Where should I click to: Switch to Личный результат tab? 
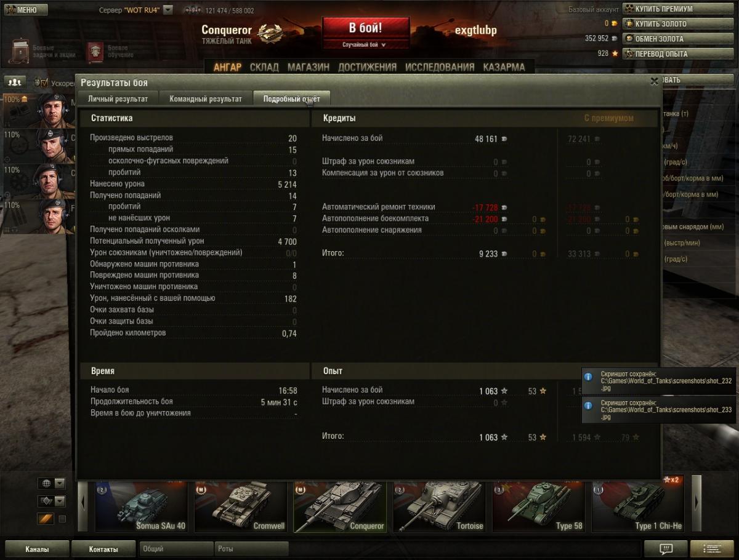click(x=118, y=98)
